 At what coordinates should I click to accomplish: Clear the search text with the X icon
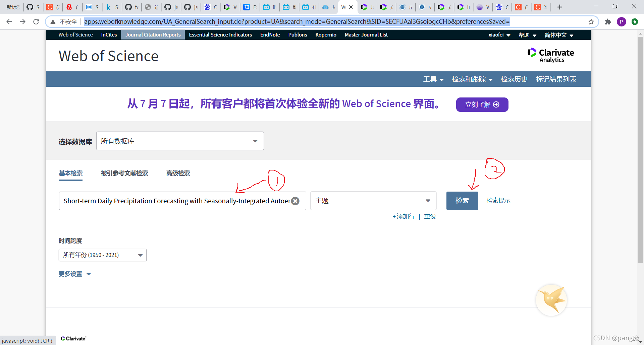click(x=295, y=201)
